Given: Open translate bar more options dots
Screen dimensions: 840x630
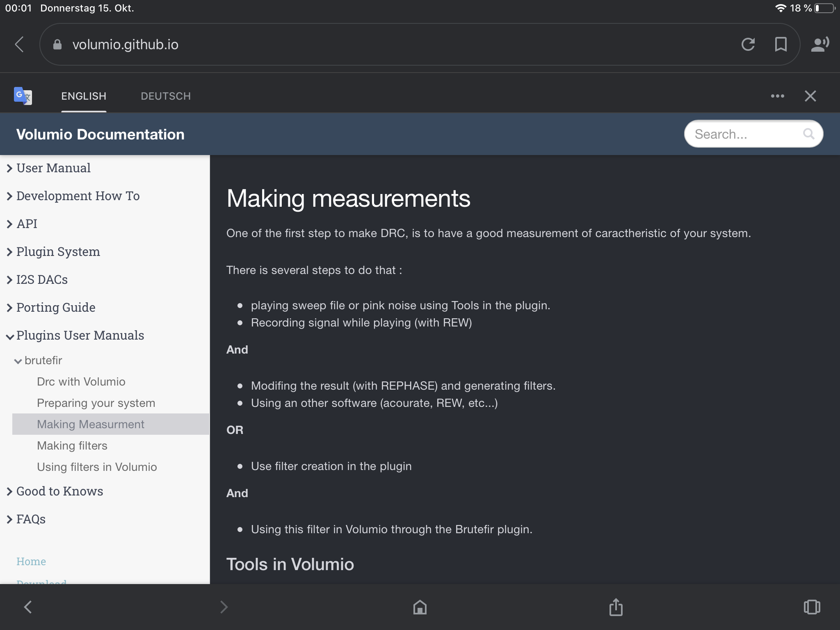Looking at the screenshot, I should click(x=777, y=96).
